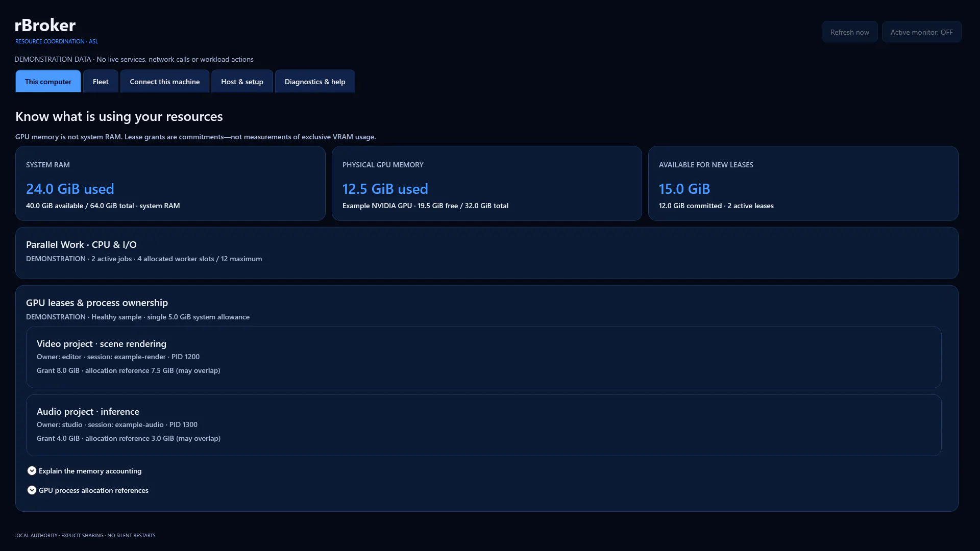Select the This computer tab
The image size is (980, 551).
tap(48, 81)
